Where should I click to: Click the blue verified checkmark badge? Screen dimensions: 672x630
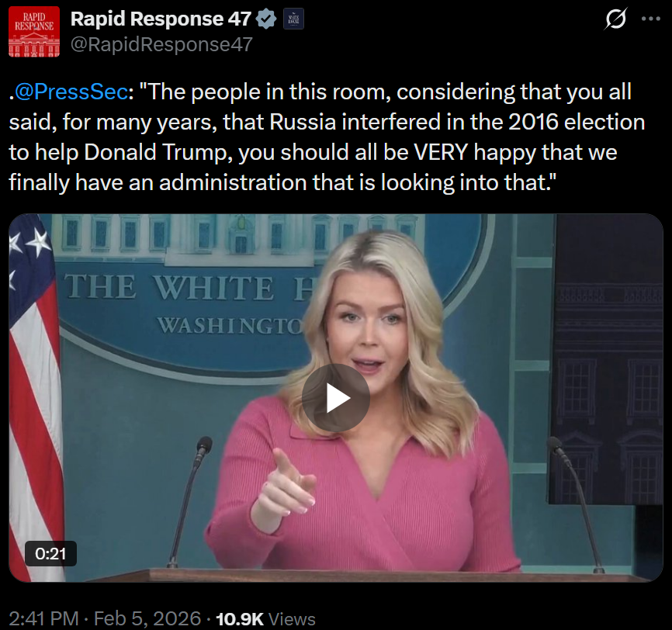coord(266,19)
